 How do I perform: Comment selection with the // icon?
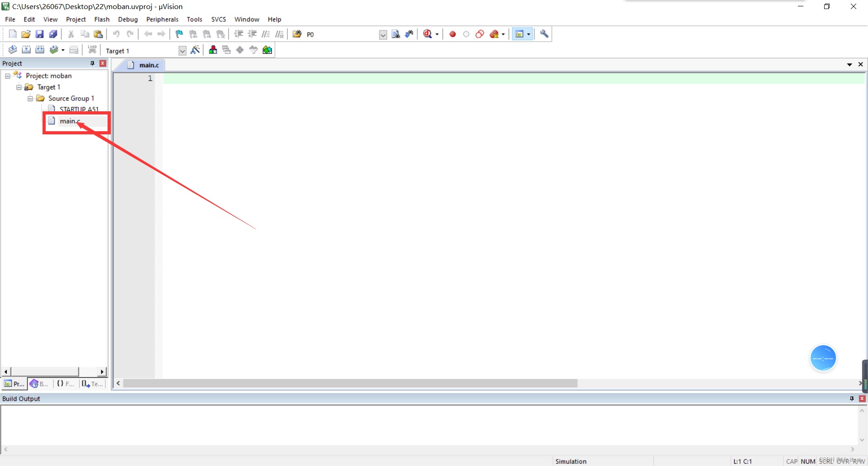coord(266,34)
